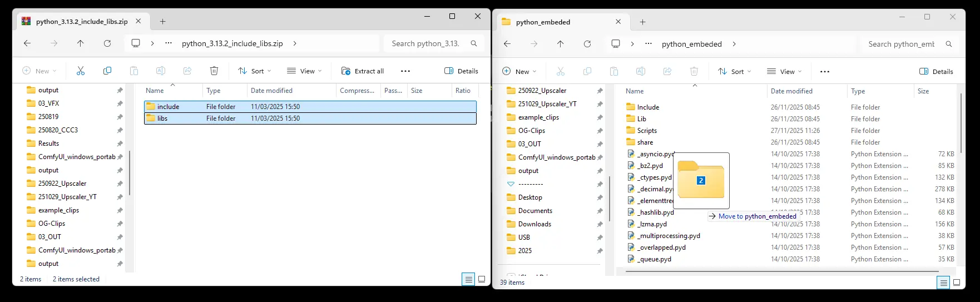Select the Scripts folder in python_embeded

point(647,131)
